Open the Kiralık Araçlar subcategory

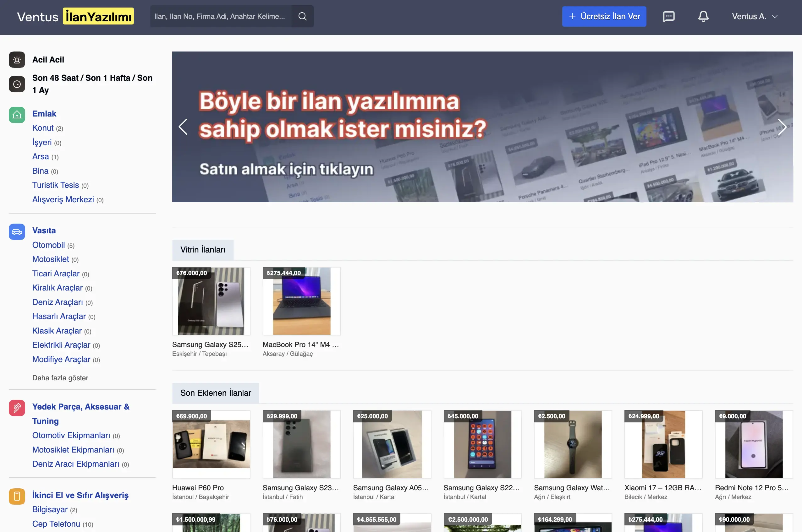58,288
